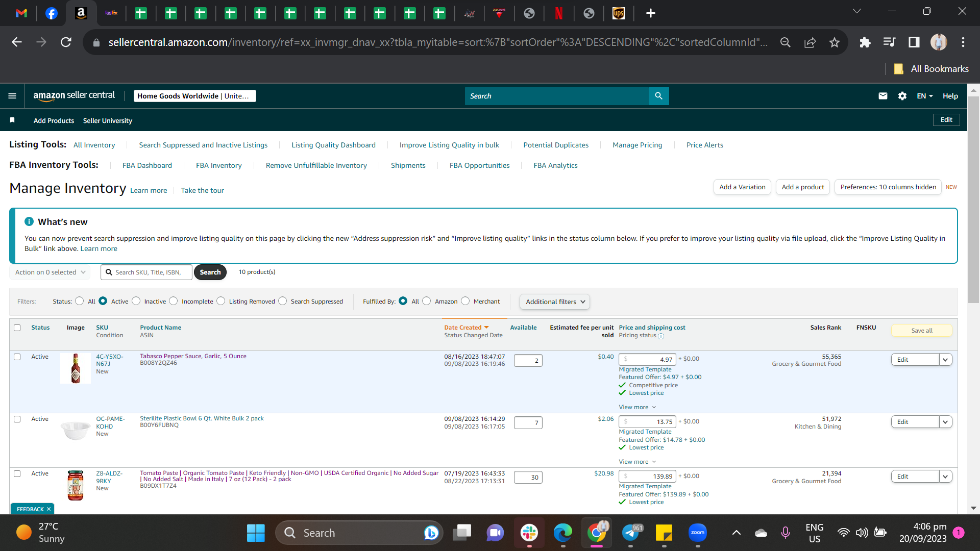Open Chrome extensions puzzle icon
This screenshot has height=551, width=980.
(865, 42)
